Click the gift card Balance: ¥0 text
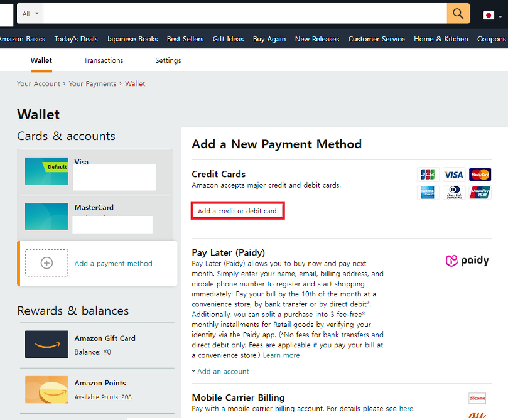The height and width of the screenshot is (420, 508). coord(93,352)
